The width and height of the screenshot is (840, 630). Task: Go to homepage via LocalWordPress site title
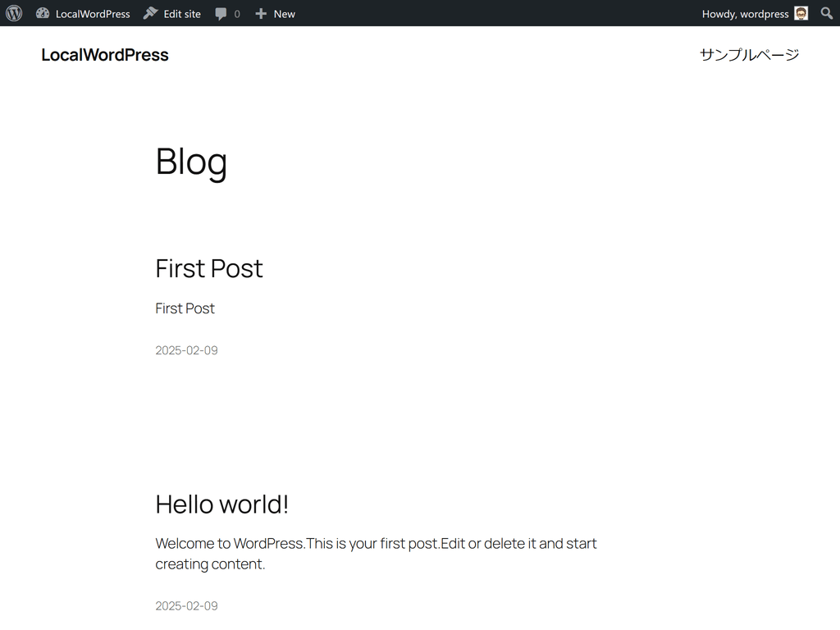point(105,55)
